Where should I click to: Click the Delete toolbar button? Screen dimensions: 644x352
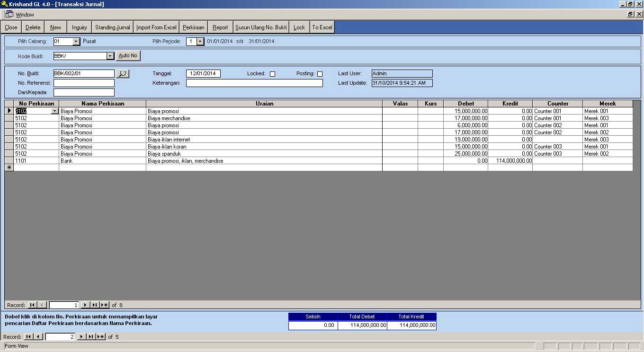click(33, 27)
